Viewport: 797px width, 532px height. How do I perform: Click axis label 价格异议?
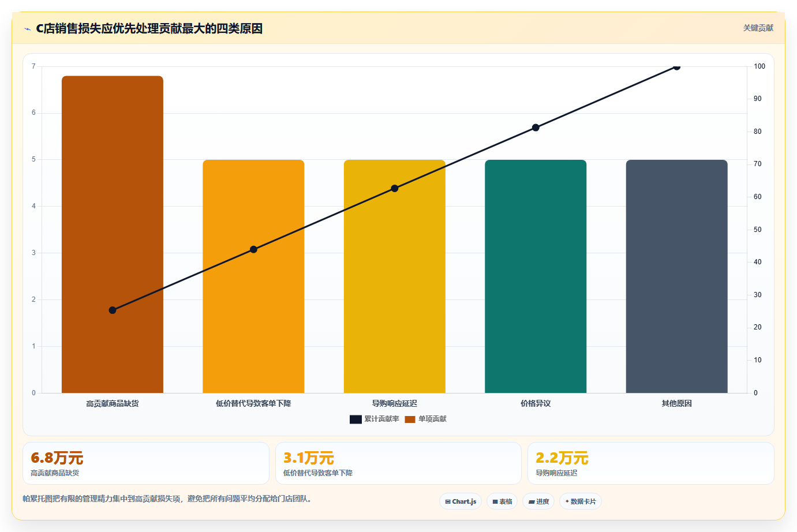click(x=536, y=403)
